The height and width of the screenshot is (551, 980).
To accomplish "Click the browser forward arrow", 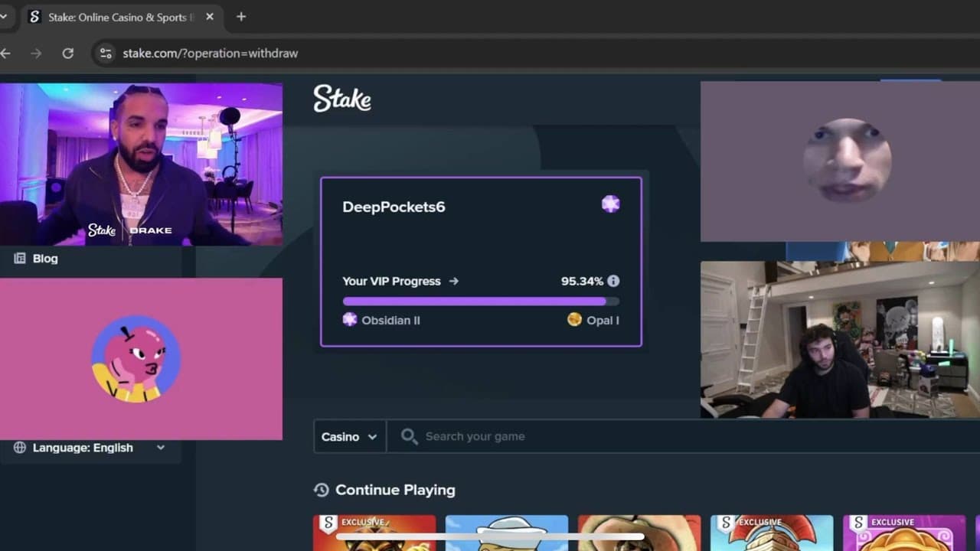I will (36, 53).
